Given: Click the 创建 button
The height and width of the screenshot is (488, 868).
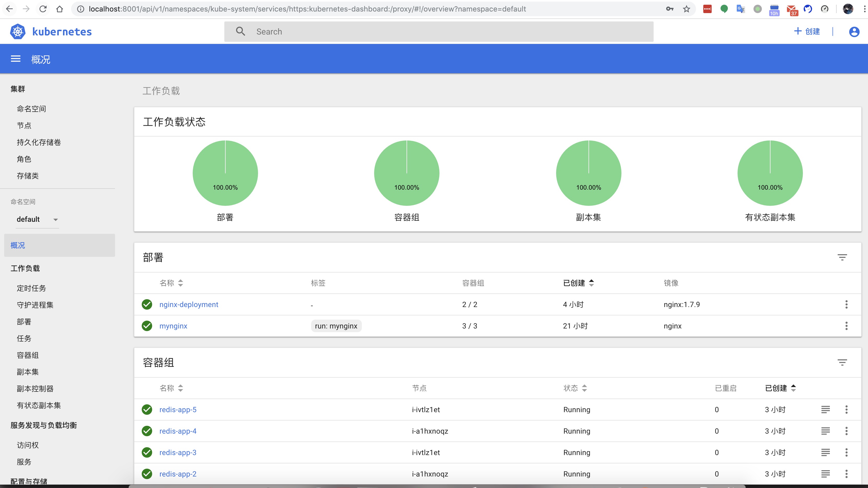Looking at the screenshot, I should [807, 32].
